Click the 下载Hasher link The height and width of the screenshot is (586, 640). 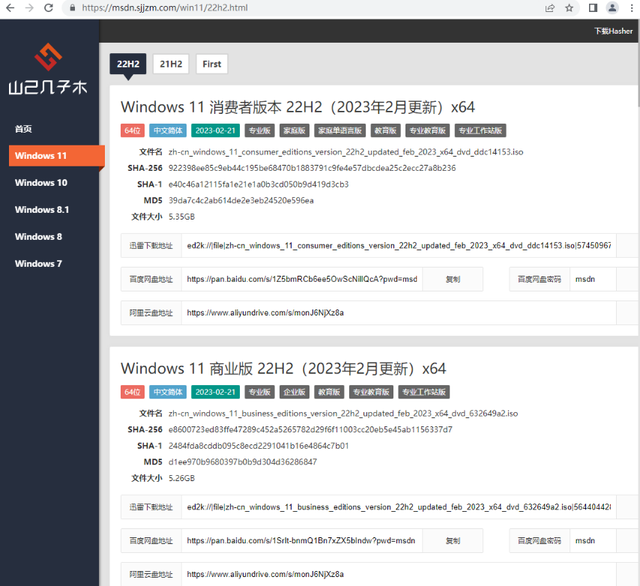click(x=613, y=31)
